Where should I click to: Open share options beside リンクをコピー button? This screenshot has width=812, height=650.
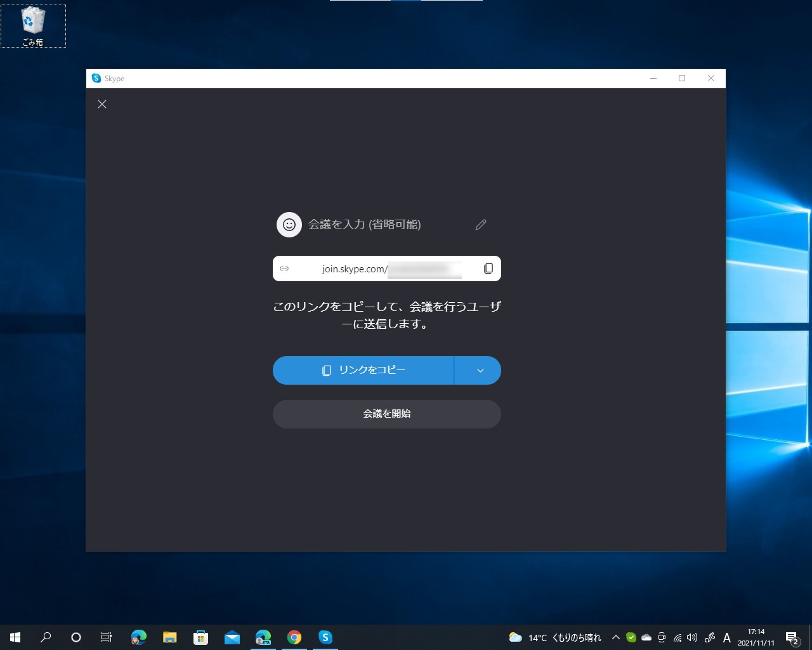click(479, 370)
